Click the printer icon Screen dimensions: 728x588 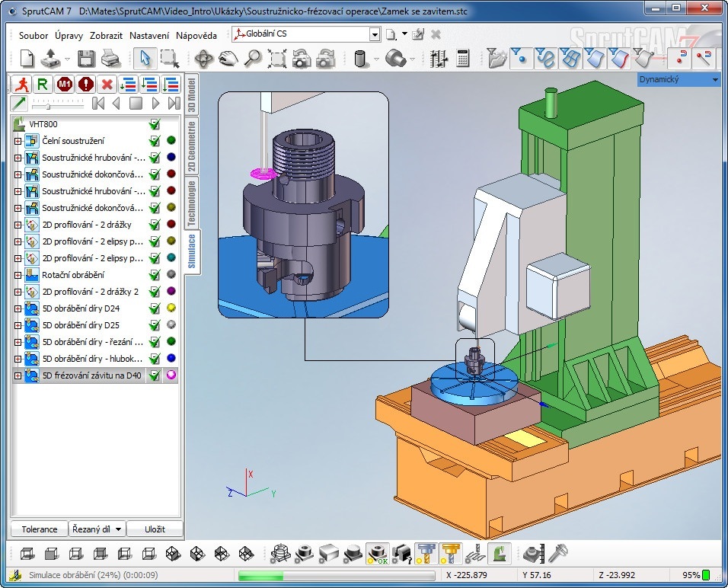110,59
